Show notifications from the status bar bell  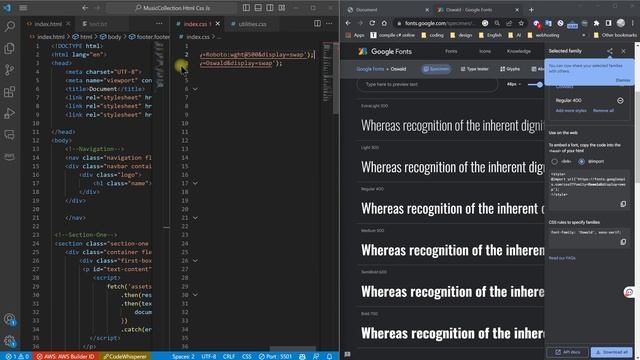pyautogui.click(x=329, y=356)
